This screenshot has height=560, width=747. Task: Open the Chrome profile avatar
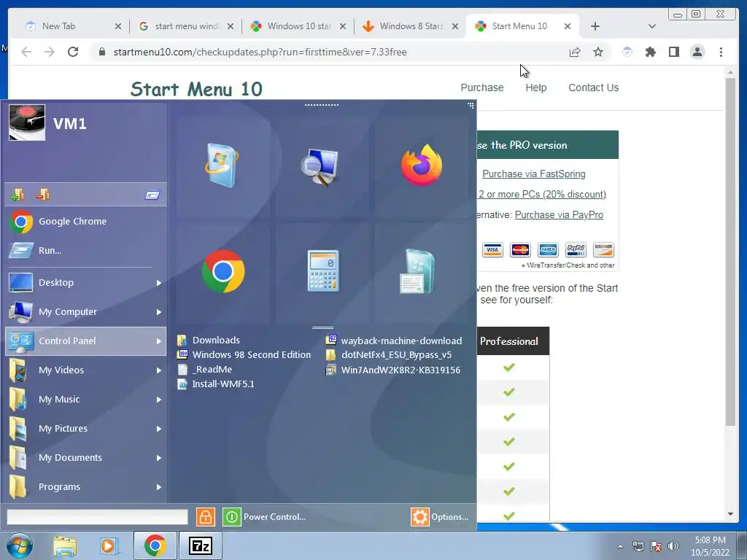(697, 52)
